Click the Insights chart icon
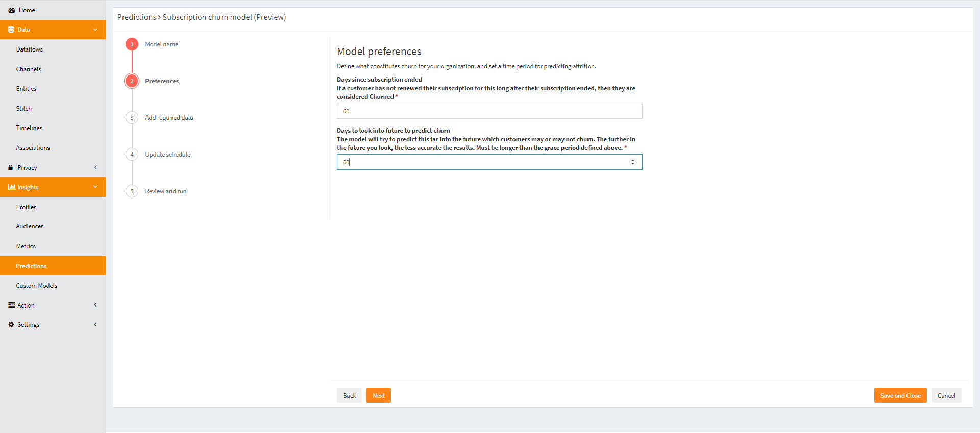 12,187
